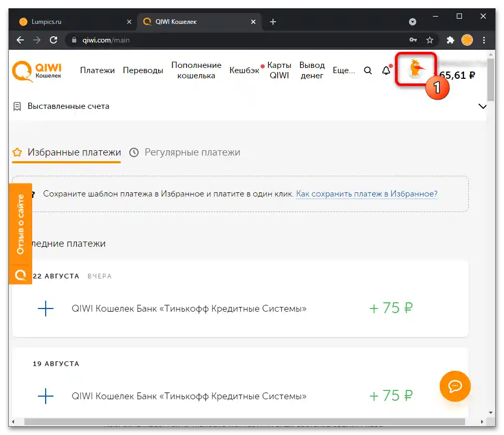Click the QIWI icon under the feedback tab

(x=20, y=275)
